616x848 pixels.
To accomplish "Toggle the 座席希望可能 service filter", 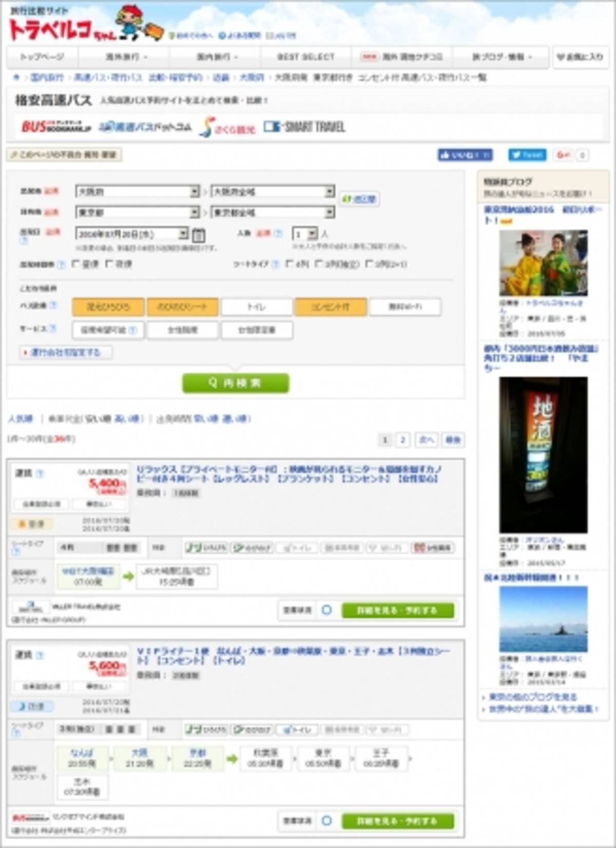I will (x=108, y=330).
